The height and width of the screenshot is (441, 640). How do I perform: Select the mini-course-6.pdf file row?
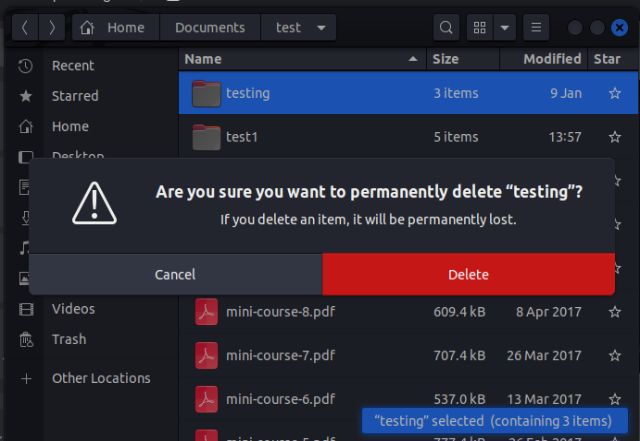[400, 399]
